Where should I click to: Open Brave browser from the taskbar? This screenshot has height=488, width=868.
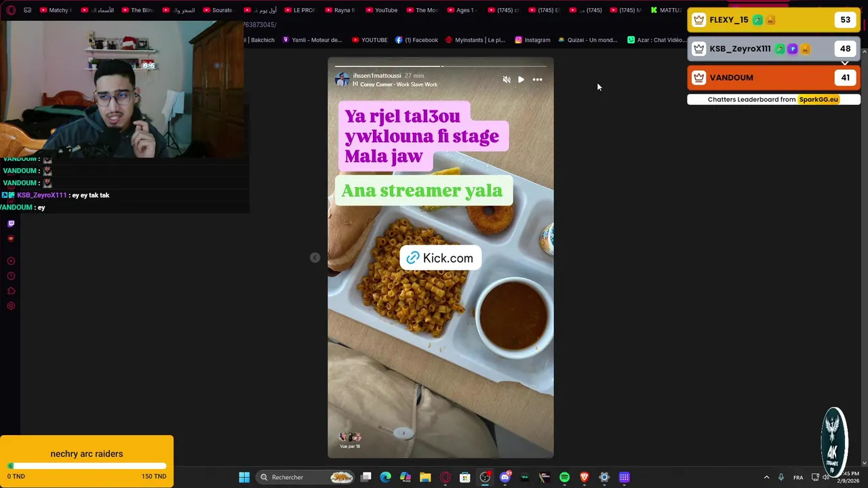(x=584, y=477)
